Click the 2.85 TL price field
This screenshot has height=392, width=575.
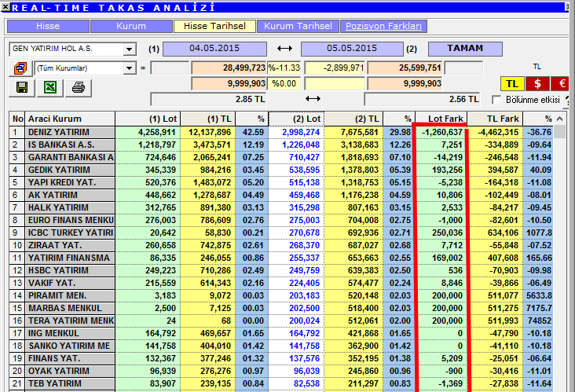(208, 99)
